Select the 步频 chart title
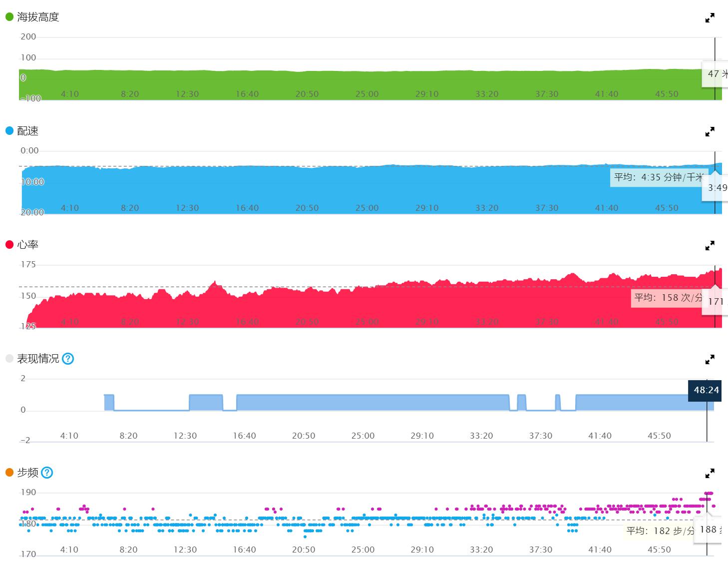 point(27,473)
